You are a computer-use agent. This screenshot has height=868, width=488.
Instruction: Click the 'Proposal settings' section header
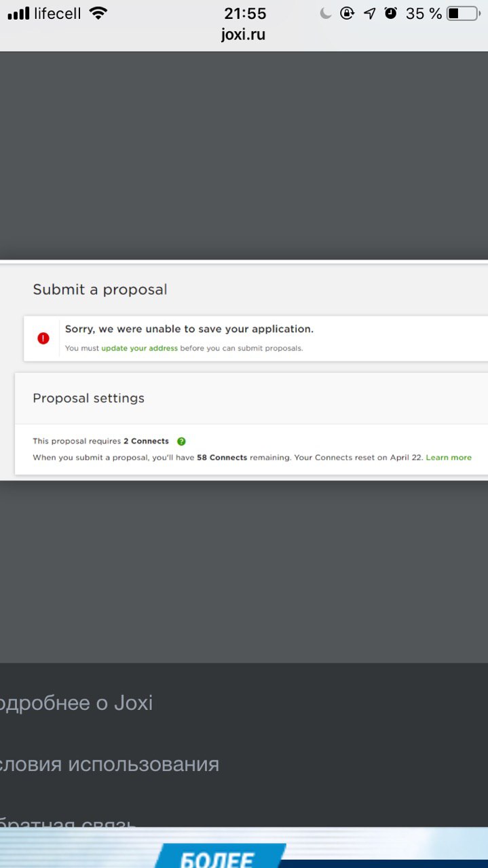pos(89,398)
